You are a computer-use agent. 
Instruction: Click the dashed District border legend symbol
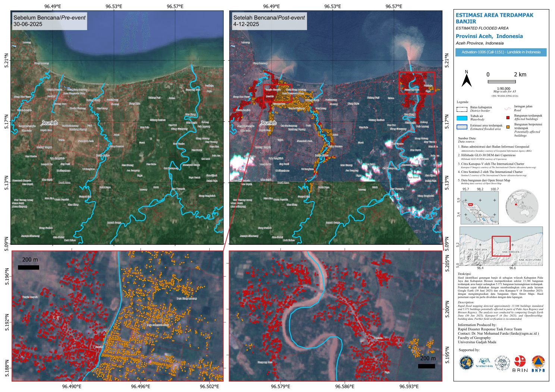pyautogui.click(x=462, y=109)
